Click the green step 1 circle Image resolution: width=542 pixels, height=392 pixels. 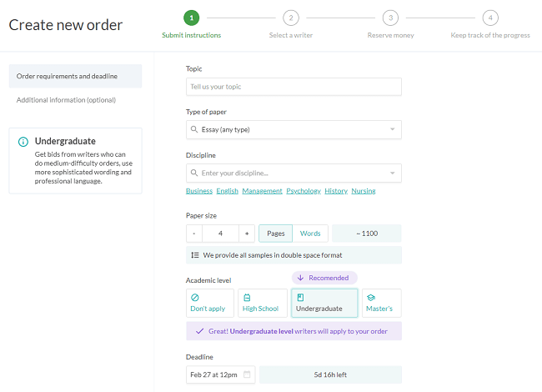(191, 18)
